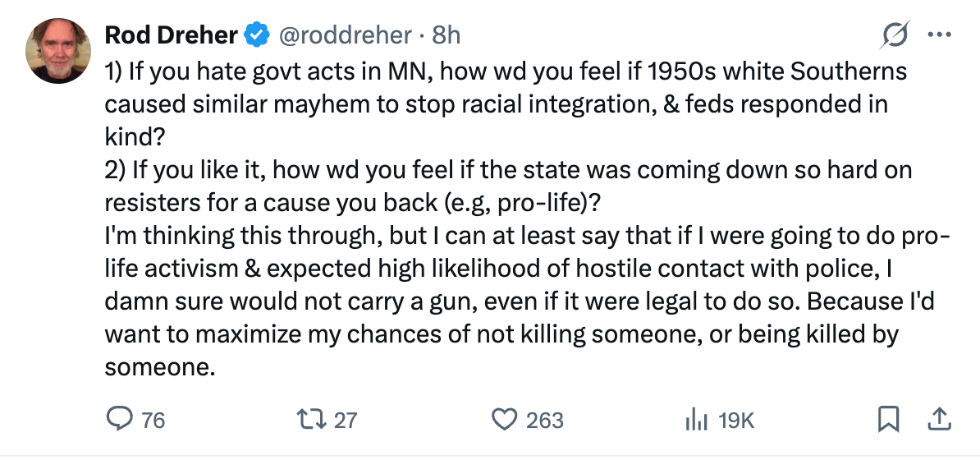
Task: Open view analytics bar chart icon
Action: point(696,420)
